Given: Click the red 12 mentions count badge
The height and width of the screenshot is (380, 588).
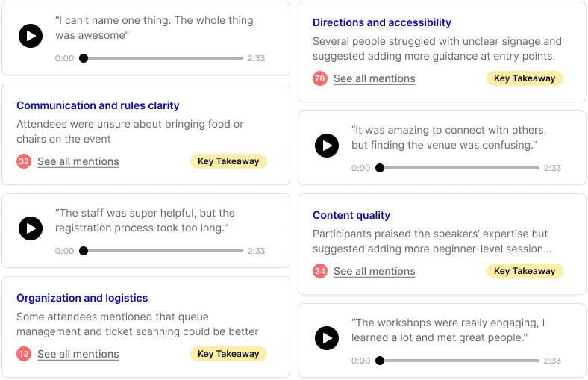Looking at the screenshot, I should pos(24,354).
